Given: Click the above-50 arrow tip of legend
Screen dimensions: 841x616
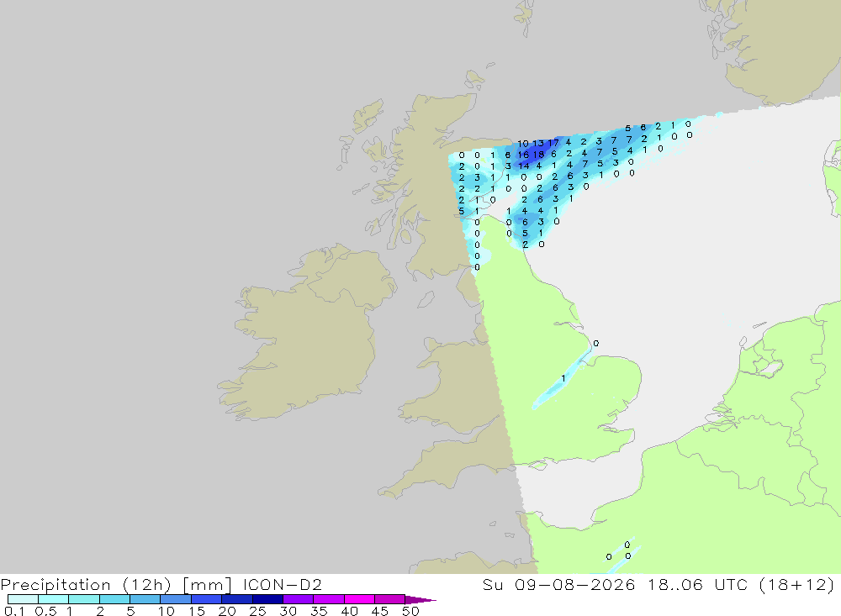Looking at the screenshot, I should (x=420, y=600).
